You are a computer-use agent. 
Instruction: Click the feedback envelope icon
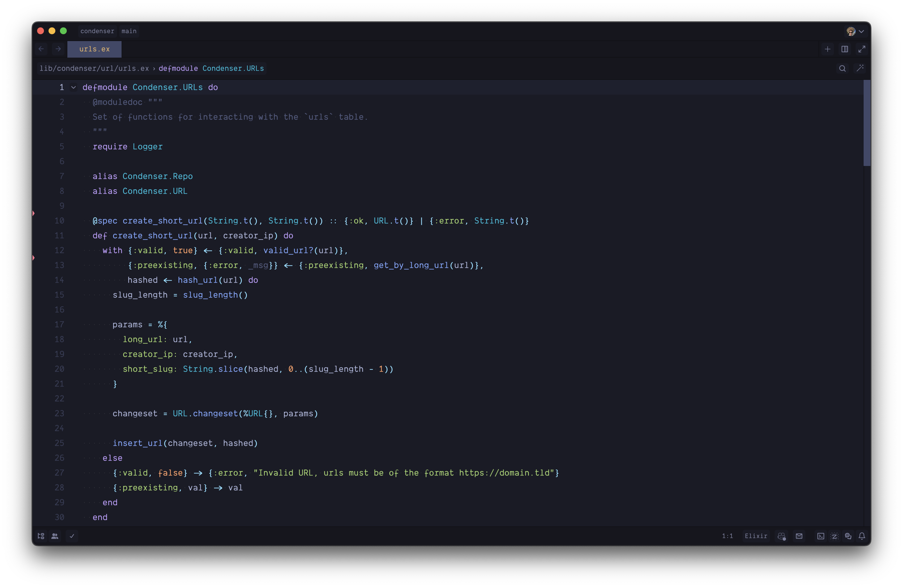tap(799, 536)
